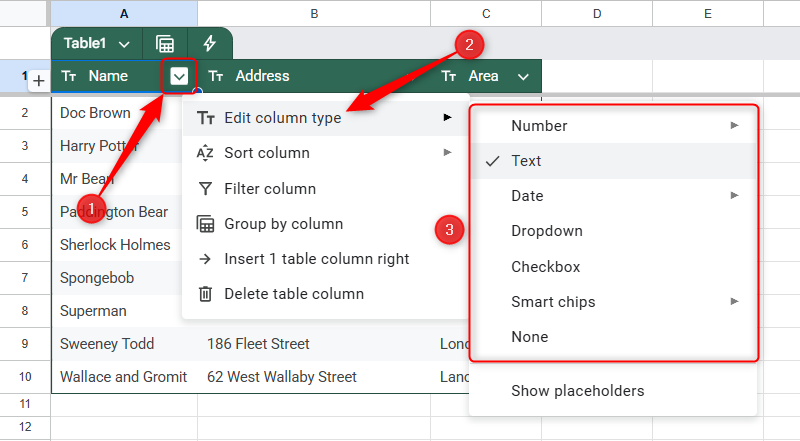Click the text type icon in Area header

(449, 76)
